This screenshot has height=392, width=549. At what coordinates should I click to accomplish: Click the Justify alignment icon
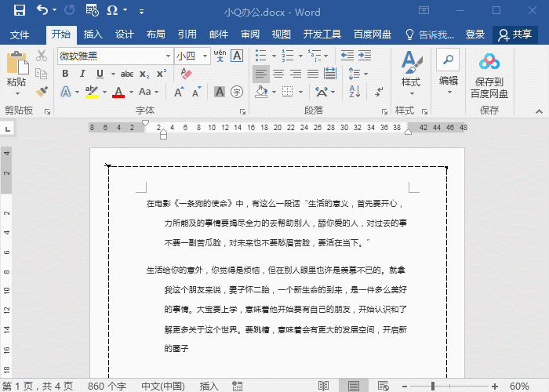click(x=312, y=74)
